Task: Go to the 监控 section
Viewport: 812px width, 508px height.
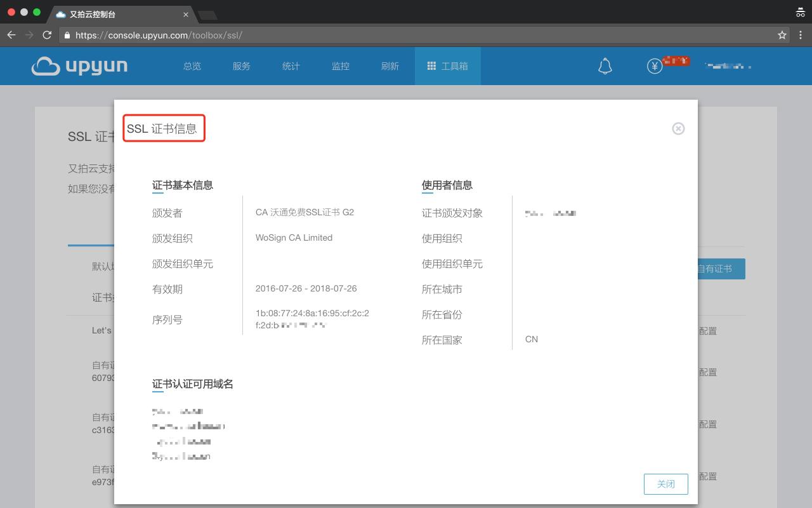Action: click(x=341, y=66)
